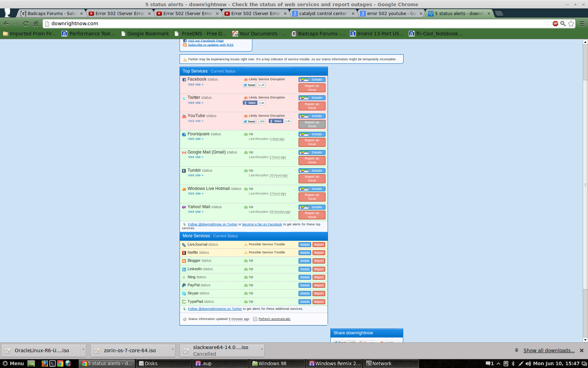Image resolution: width=588 pixels, height=368 pixels.
Task: Open the Subscribe to updates with RSS link
Action: (210, 45)
